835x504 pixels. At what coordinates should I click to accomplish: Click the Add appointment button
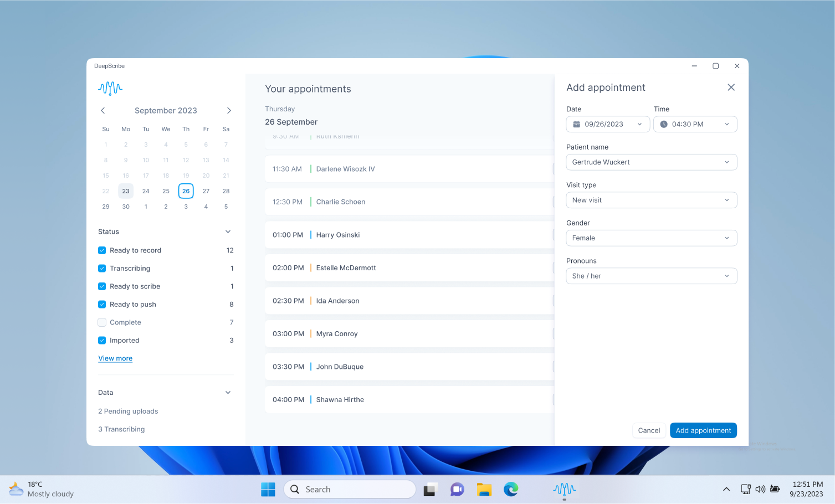[703, 430]
